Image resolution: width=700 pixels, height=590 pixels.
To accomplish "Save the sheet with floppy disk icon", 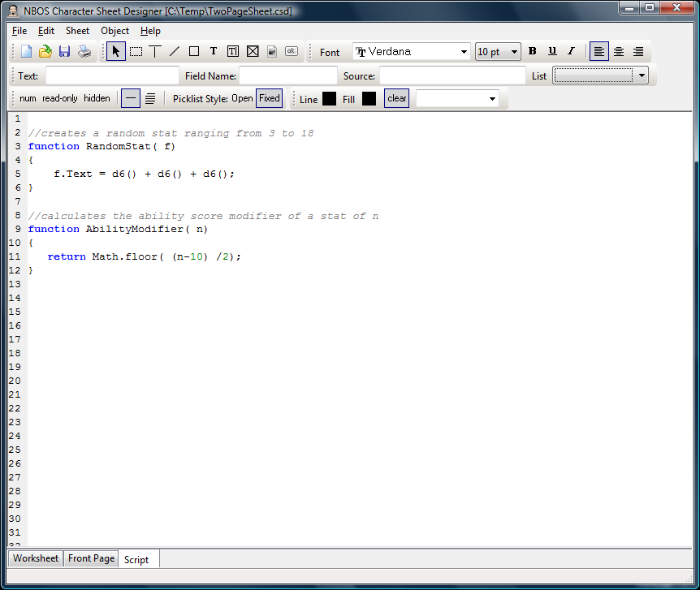I will click(64, 52).
